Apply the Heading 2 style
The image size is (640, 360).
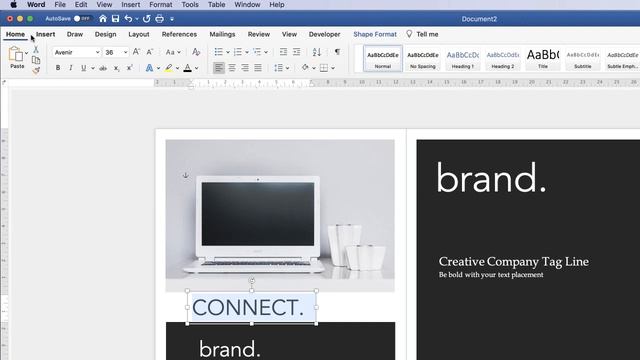(x=503, y=59)
